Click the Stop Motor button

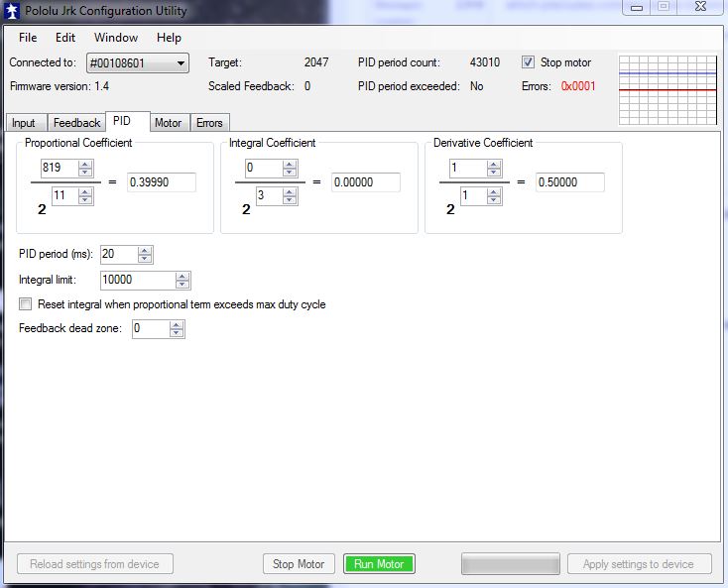[x=299, y=564]
